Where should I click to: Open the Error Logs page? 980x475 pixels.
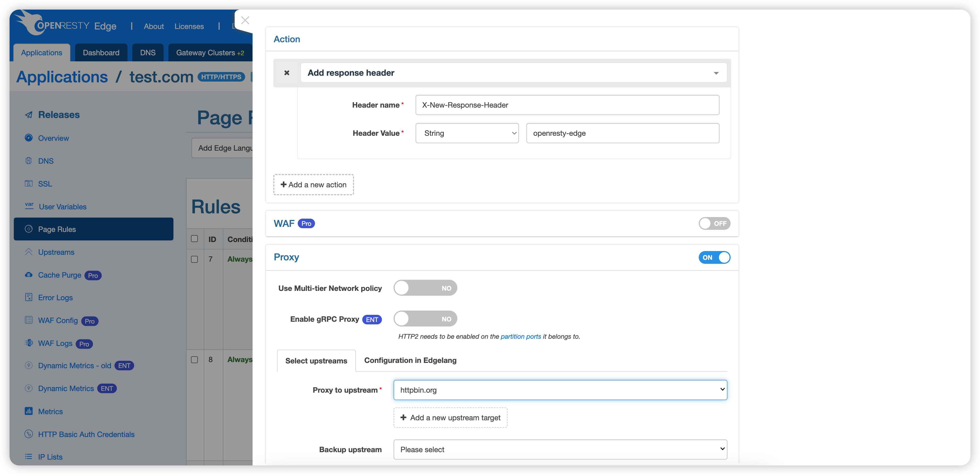click(55, 298)
